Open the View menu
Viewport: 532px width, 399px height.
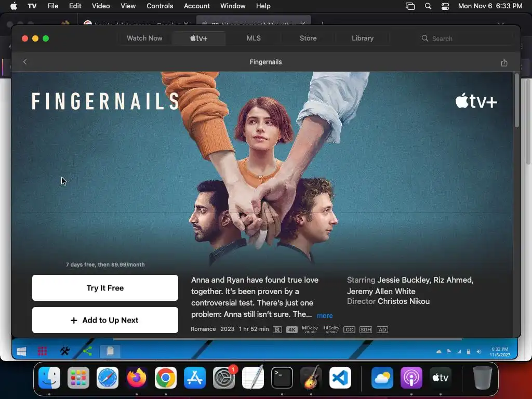click(128, 6)
